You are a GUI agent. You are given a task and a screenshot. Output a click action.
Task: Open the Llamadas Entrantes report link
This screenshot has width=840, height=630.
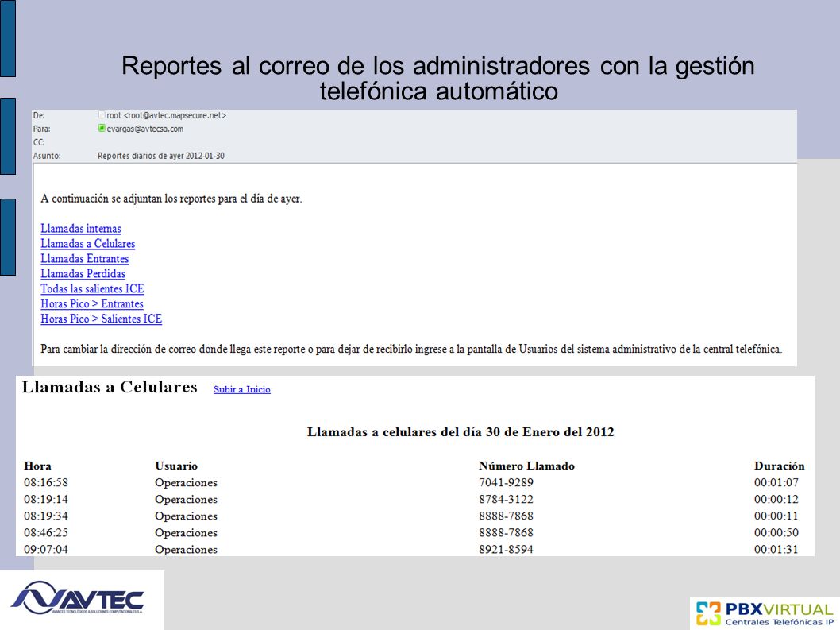click(x=85, y=258)
